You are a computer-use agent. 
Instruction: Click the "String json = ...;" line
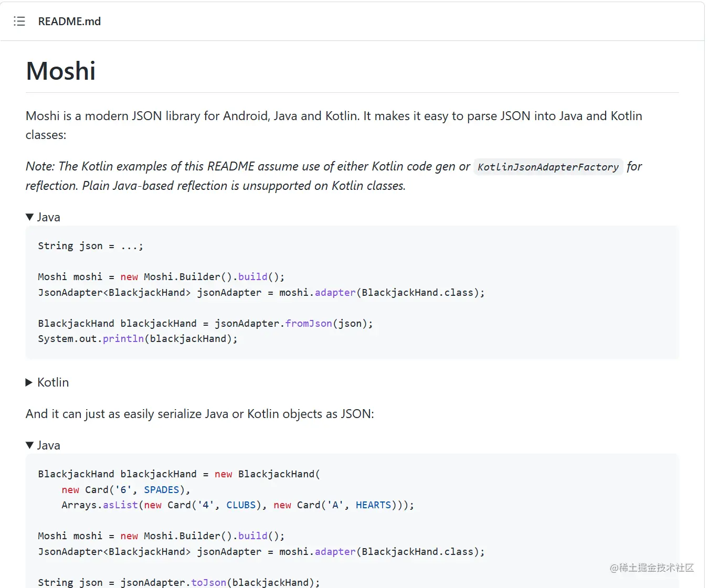click(x=90, y=246)
